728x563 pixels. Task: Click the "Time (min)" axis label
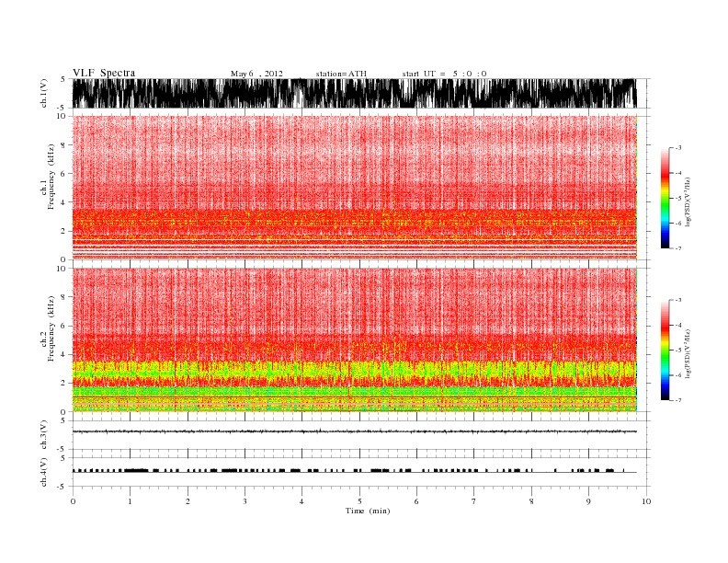pyautogui.click(x=368, y=511)
